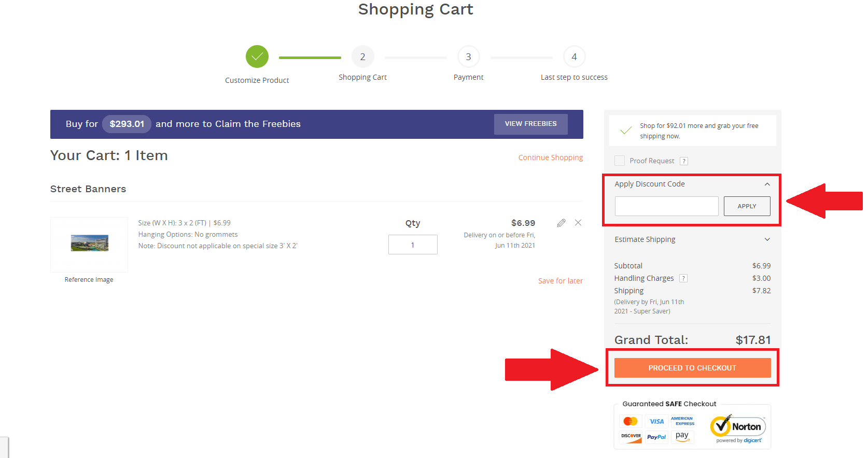The width and height of the screenshot is (868, 458).
Task: Click the green checkmark Customize Product step
Action: point(257,56)
